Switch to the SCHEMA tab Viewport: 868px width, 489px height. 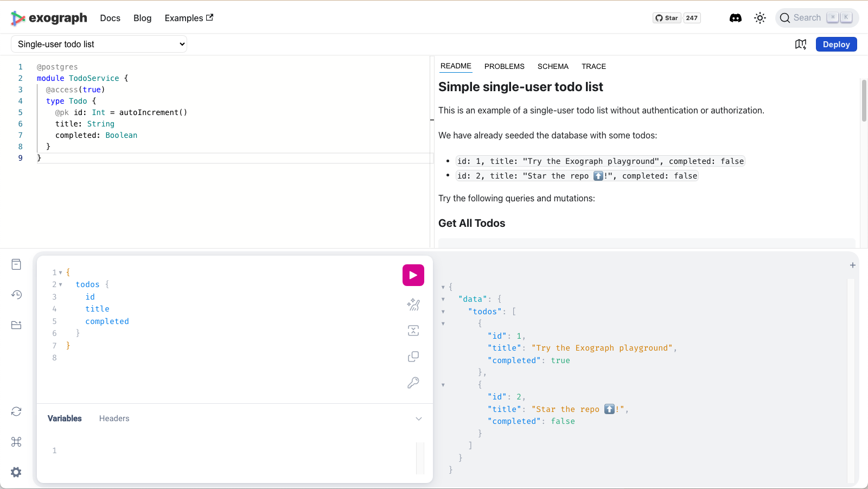[553, 66]
